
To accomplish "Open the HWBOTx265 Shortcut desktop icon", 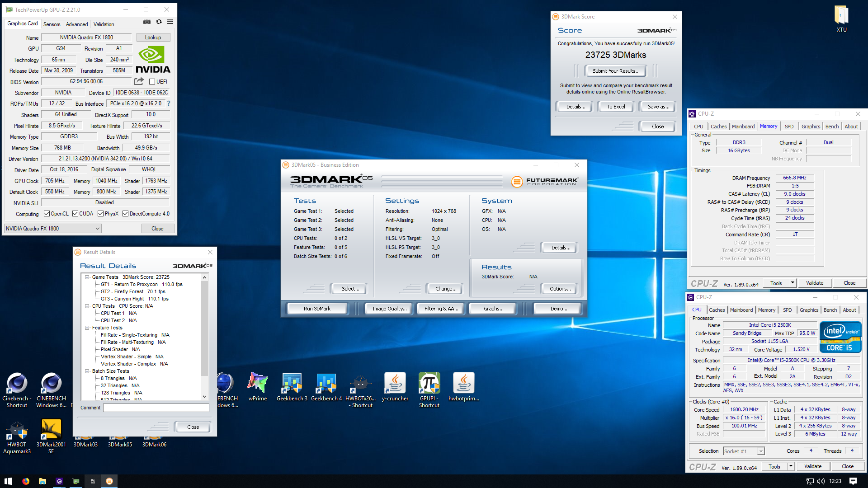I will 361,390.
